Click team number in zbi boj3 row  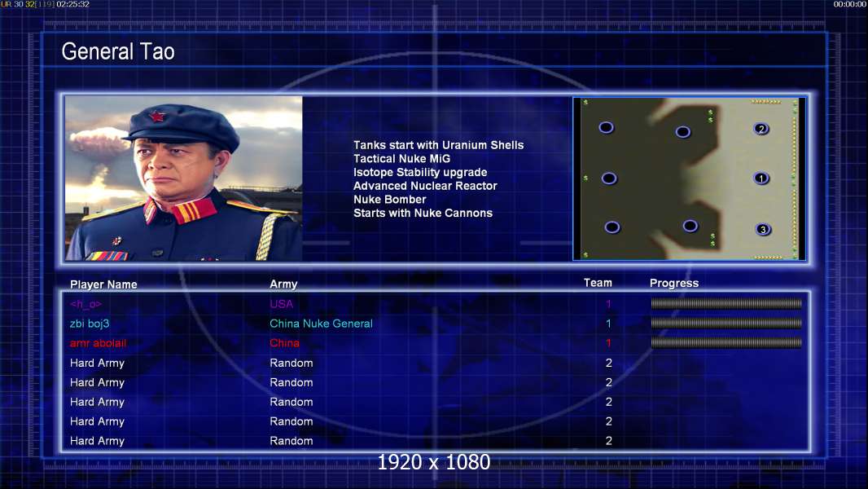click(x=608, y=324)
